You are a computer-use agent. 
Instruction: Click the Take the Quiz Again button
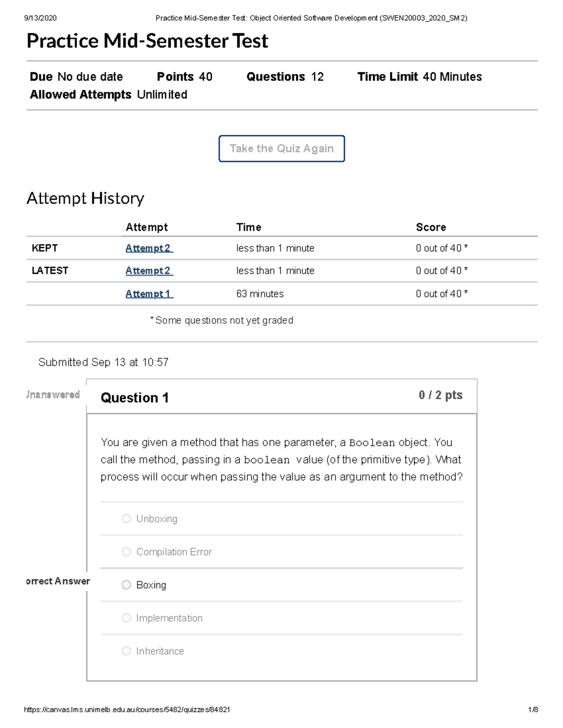click(281, 149)
